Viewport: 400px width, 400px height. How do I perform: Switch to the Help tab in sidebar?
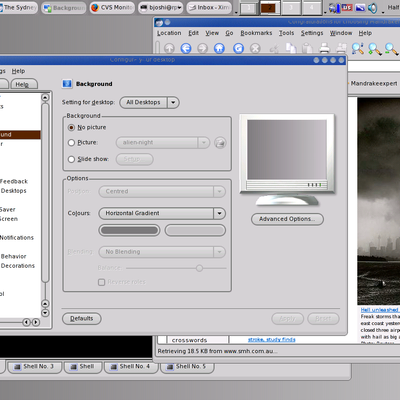pyautogui.click(x=24, y=84)
